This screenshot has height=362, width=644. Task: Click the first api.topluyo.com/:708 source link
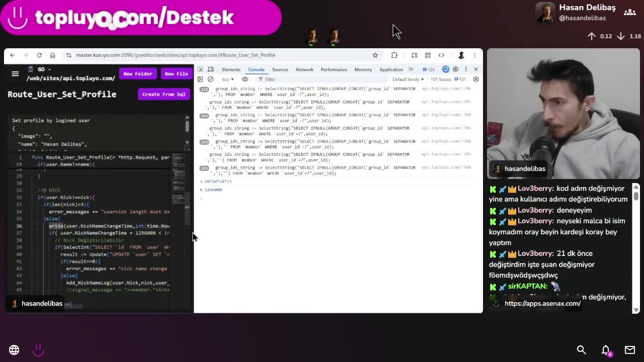pyautogui.click(x=446, y=88)
